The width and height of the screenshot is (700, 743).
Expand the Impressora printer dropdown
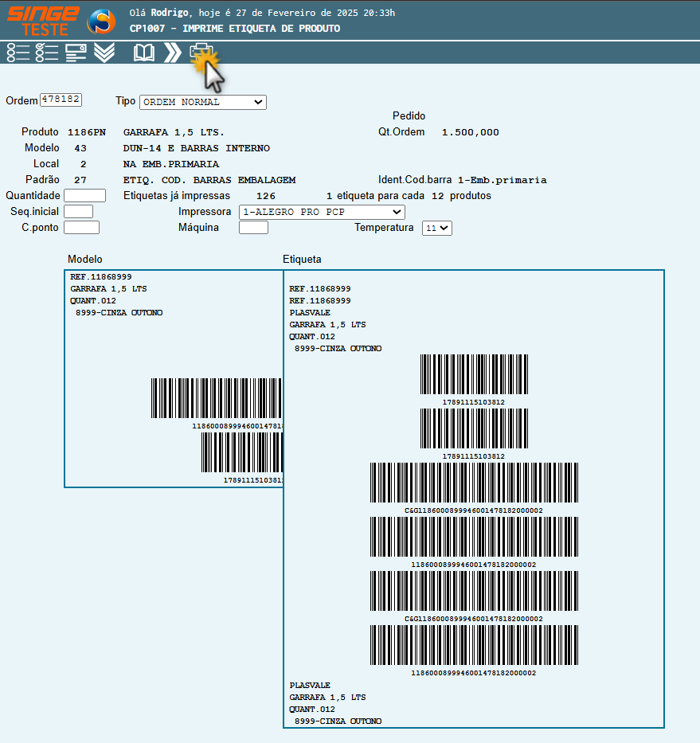[322, 212]
